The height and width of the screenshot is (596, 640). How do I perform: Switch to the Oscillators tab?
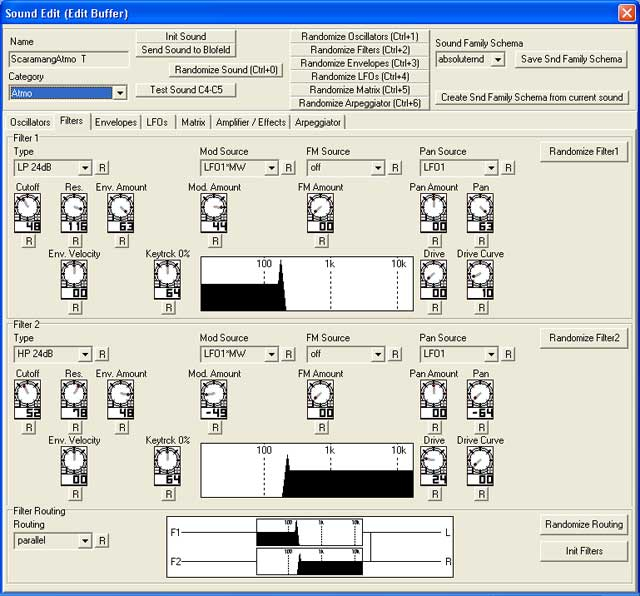coord(30,122)
